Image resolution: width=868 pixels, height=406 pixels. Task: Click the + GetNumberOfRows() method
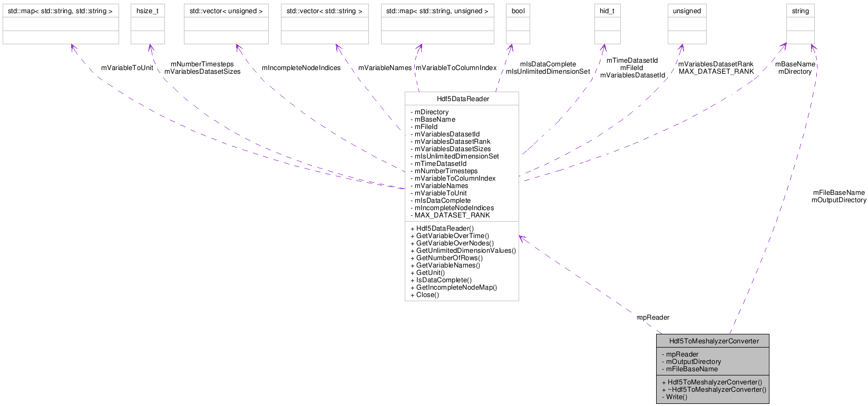pos(446,258)
